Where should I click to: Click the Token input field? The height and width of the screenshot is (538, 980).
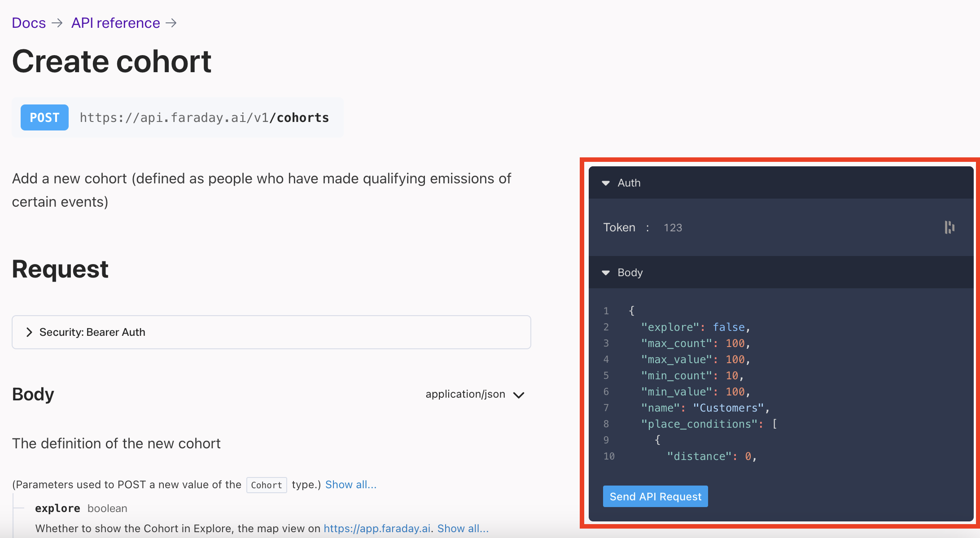790,228
